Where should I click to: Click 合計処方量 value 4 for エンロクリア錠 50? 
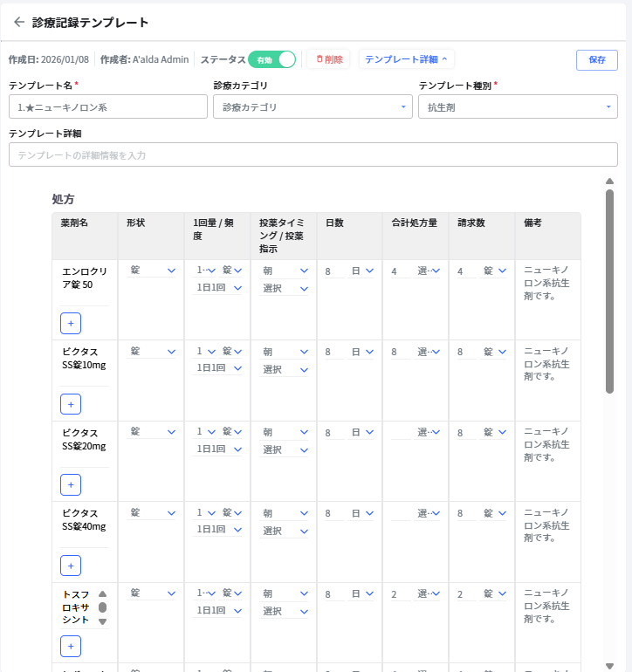(x=401, y=271)
